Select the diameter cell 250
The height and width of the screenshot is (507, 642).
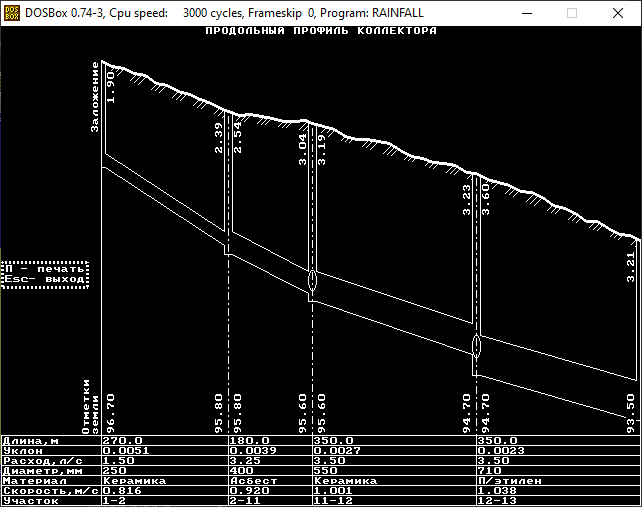[114, 471]
